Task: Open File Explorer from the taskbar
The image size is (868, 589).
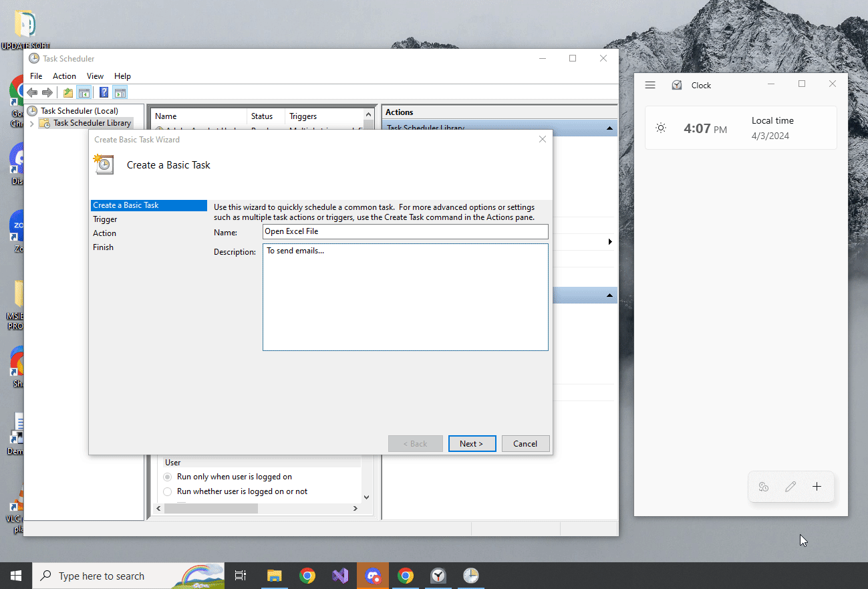Action: pyautogui.click(x=274, y=576)
